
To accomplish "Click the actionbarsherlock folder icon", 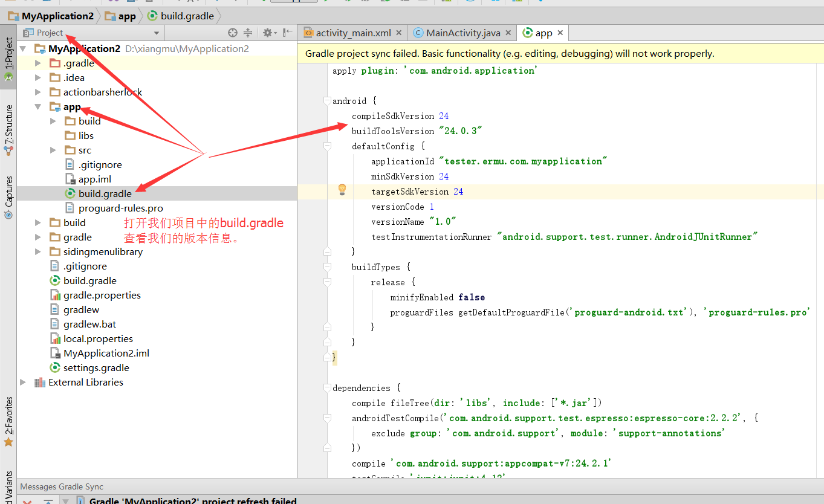I will tap(54, 92).
